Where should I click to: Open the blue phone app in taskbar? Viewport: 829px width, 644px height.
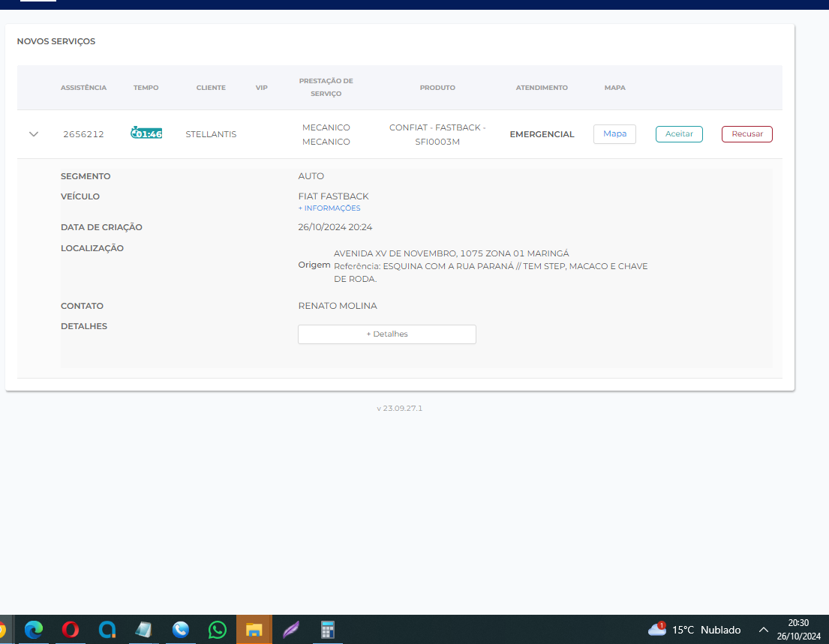point(180,630)
